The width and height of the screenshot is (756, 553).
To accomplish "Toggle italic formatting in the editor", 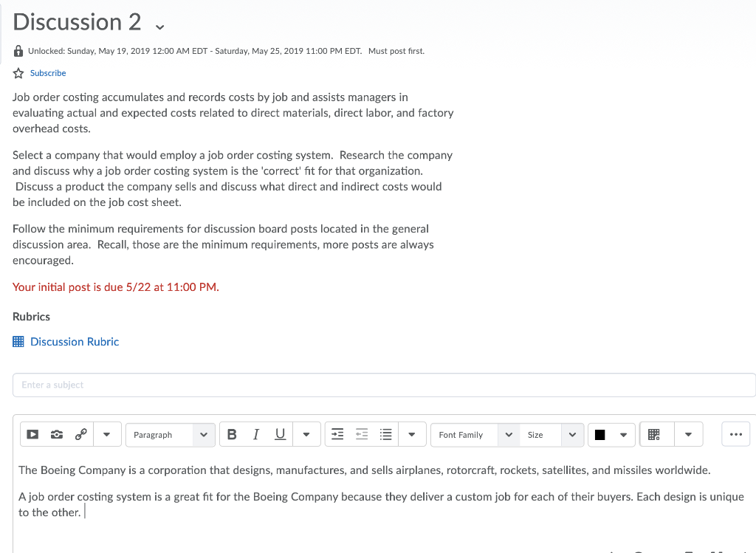I will point(255,434).
